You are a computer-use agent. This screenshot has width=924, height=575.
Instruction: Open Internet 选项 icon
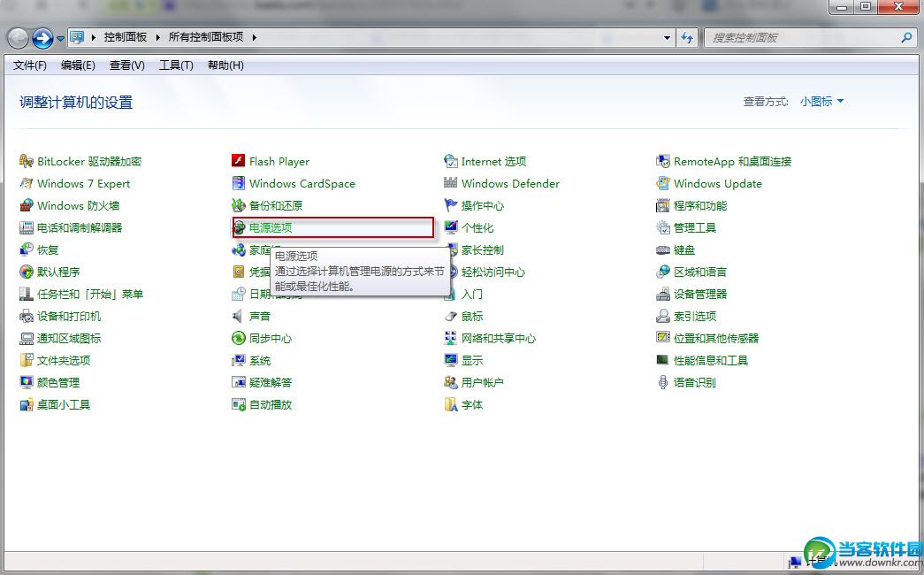[x=450, y=161]
